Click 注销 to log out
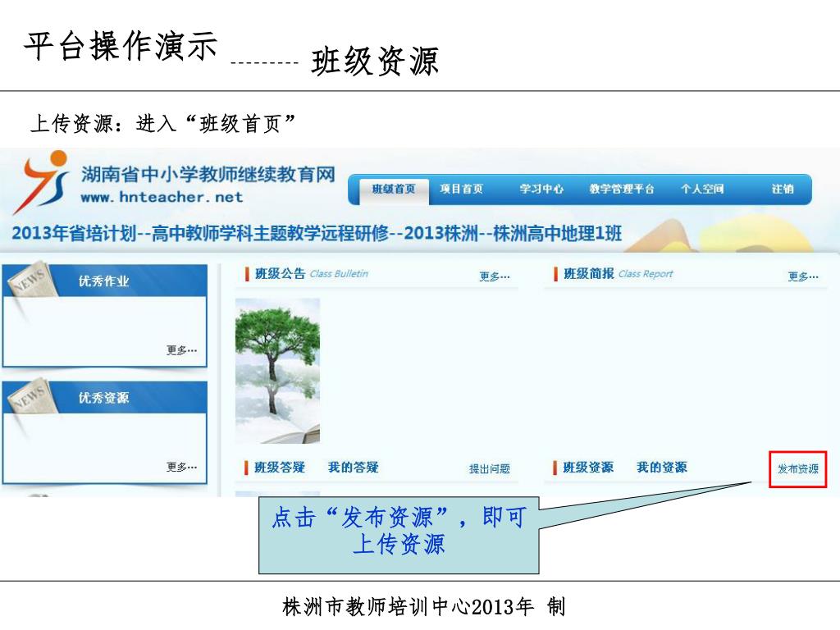 783,189
